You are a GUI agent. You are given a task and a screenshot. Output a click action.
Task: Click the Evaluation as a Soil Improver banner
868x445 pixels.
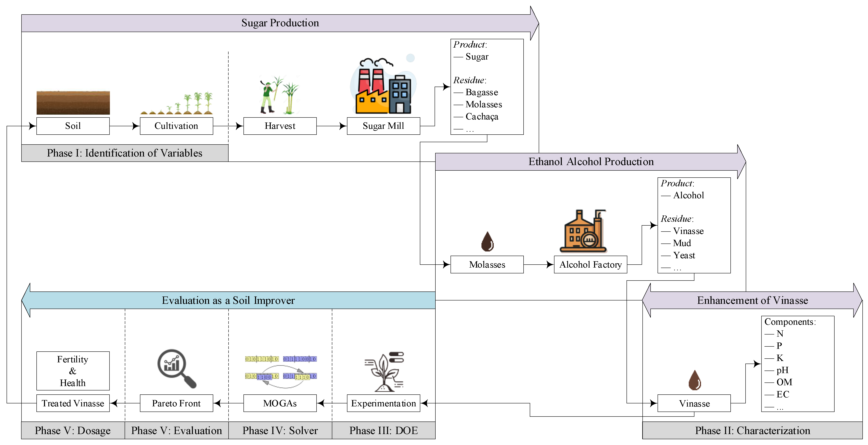point(228,300)
